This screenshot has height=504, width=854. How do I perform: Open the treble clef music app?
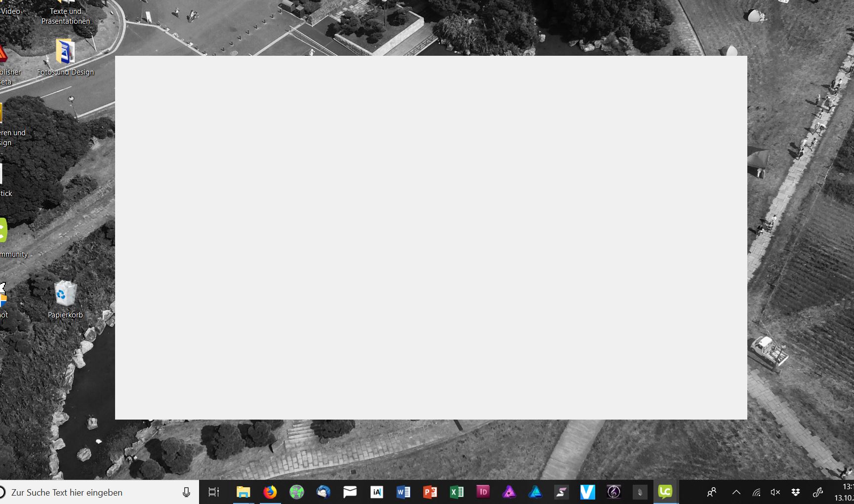coord(613,492)
